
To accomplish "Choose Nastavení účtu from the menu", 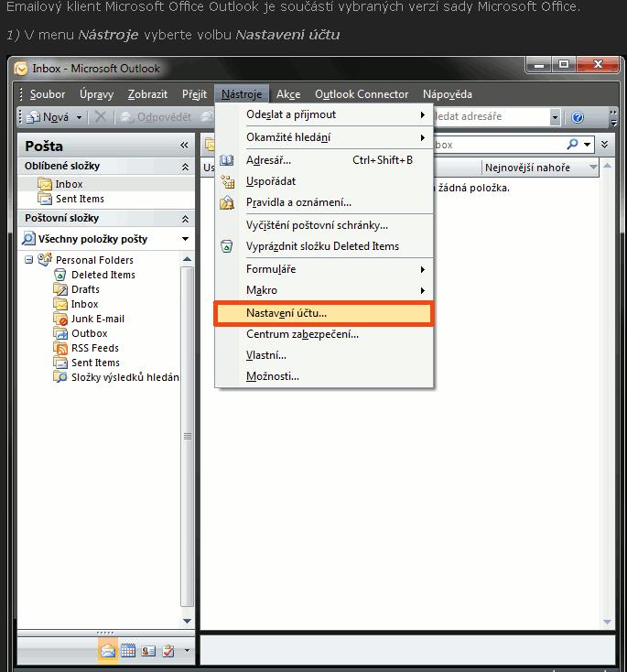I will coord(286,313).
